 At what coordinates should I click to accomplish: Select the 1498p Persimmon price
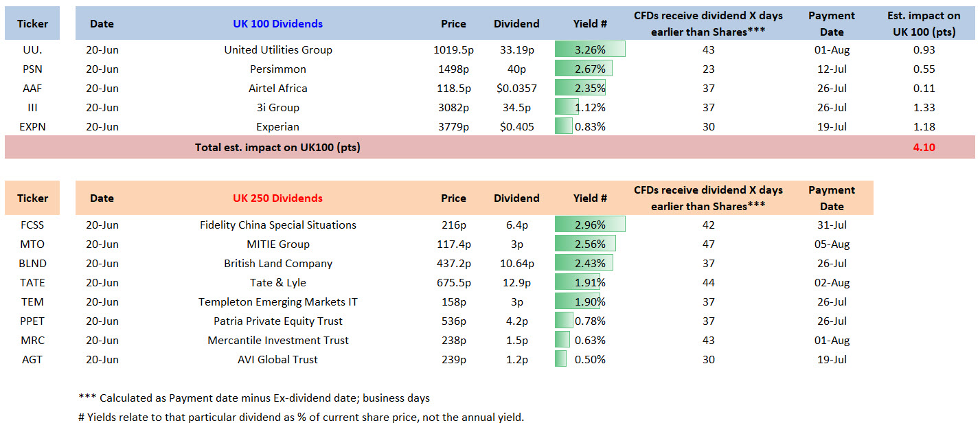point(453,69)
